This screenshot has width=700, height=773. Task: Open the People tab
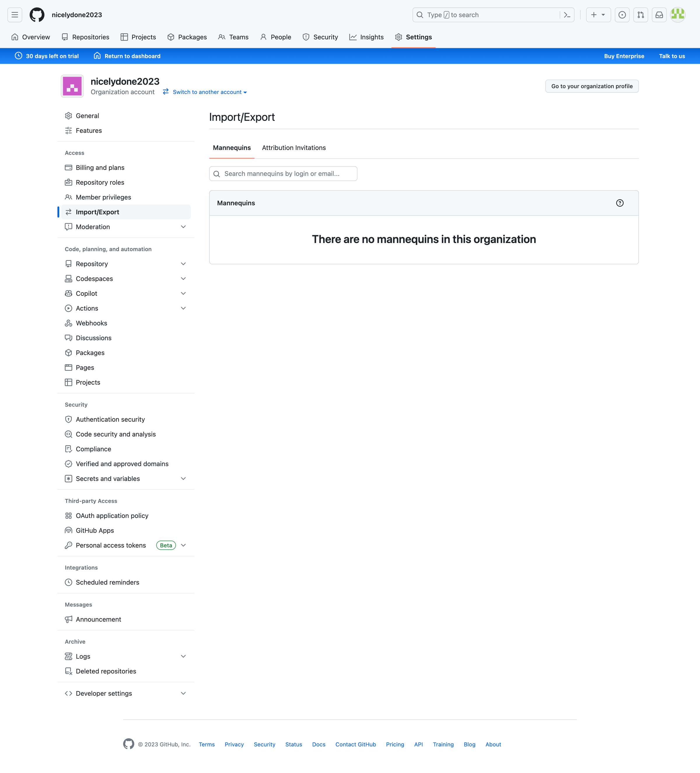tap(276, 37)
